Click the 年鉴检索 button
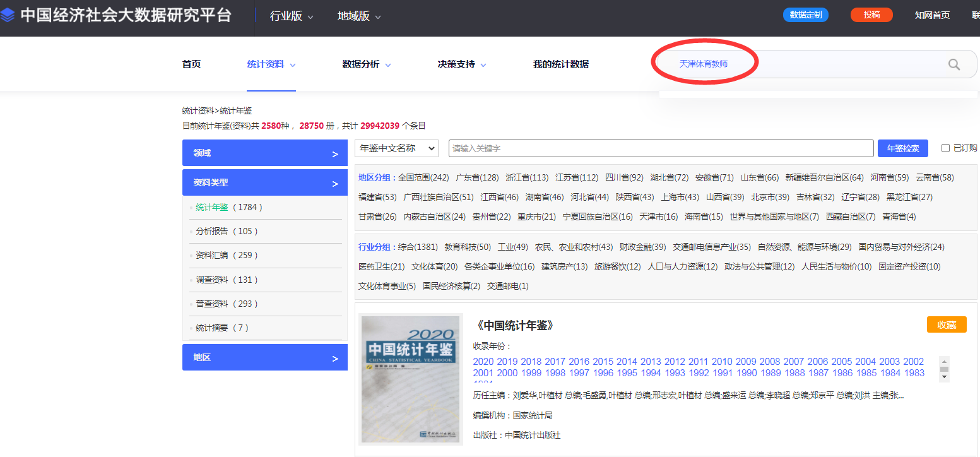The width and height of the screenshot is (980, 457). coord(902,148)
